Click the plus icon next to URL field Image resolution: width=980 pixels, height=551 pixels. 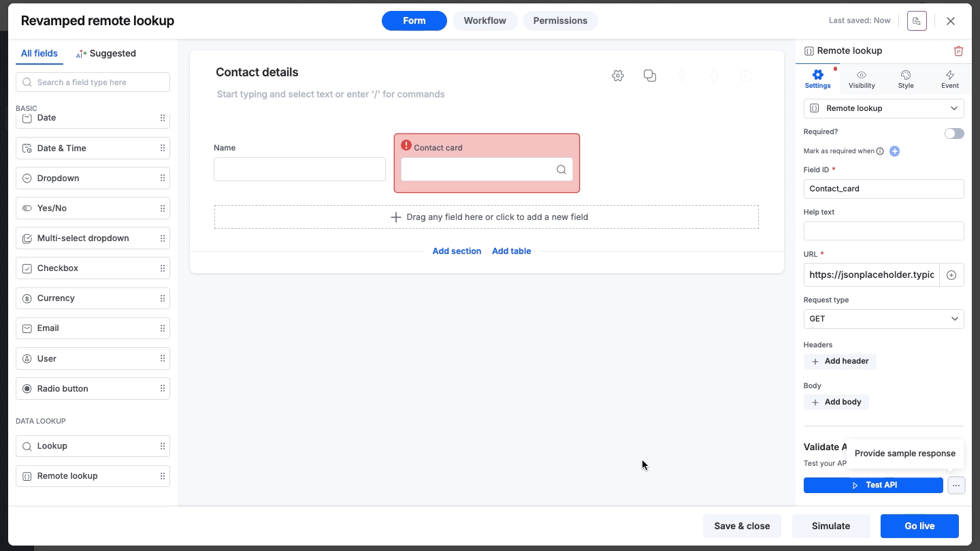coord(951,275)
